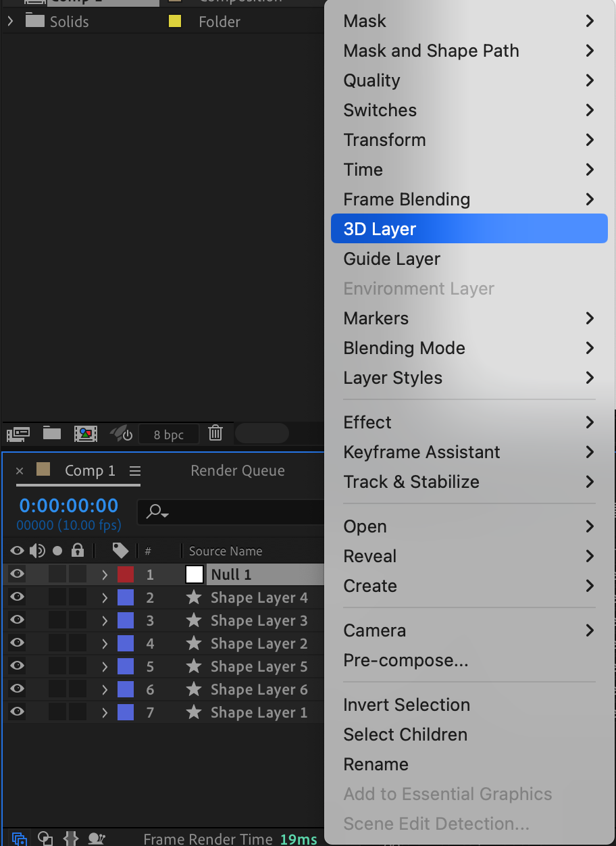Switch to the Render Queue tab
The width and height of the screenshot is (616, 846).
coord(238,471)
